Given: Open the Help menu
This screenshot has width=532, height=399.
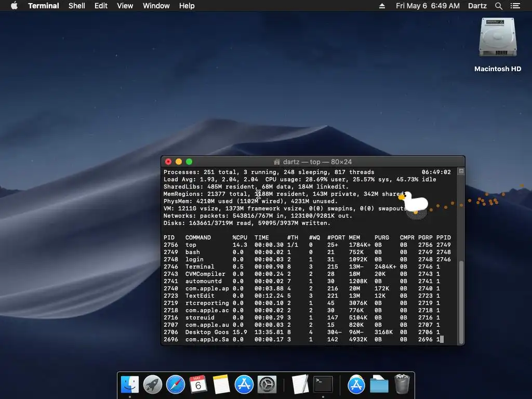Looking at the screenshot, I should click(x=187, y=6).
